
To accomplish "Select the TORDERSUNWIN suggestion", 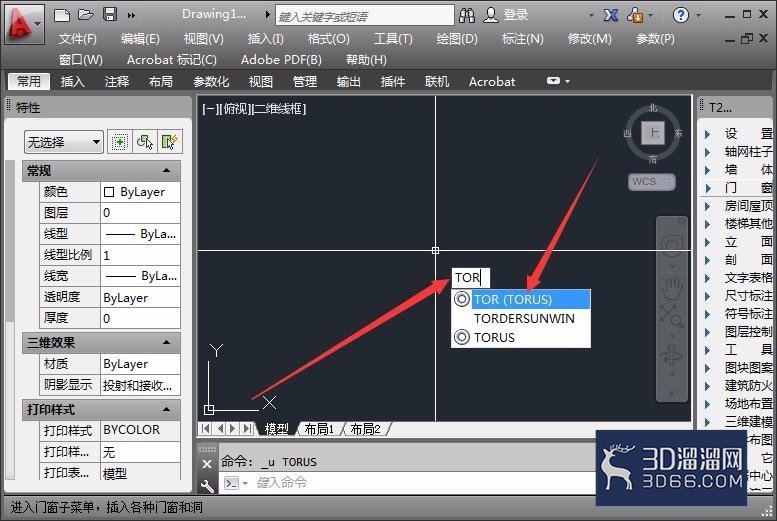I will coord(521,318).
